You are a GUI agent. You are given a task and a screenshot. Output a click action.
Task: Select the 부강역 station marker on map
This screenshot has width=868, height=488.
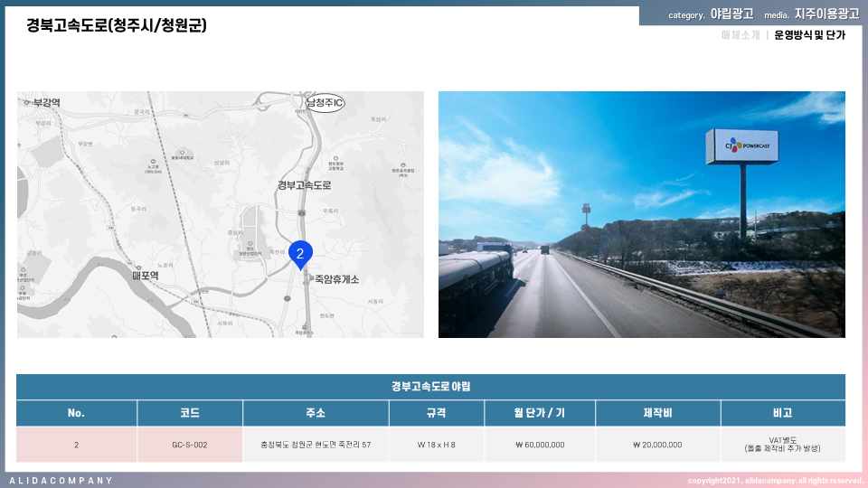pos(27,103)
